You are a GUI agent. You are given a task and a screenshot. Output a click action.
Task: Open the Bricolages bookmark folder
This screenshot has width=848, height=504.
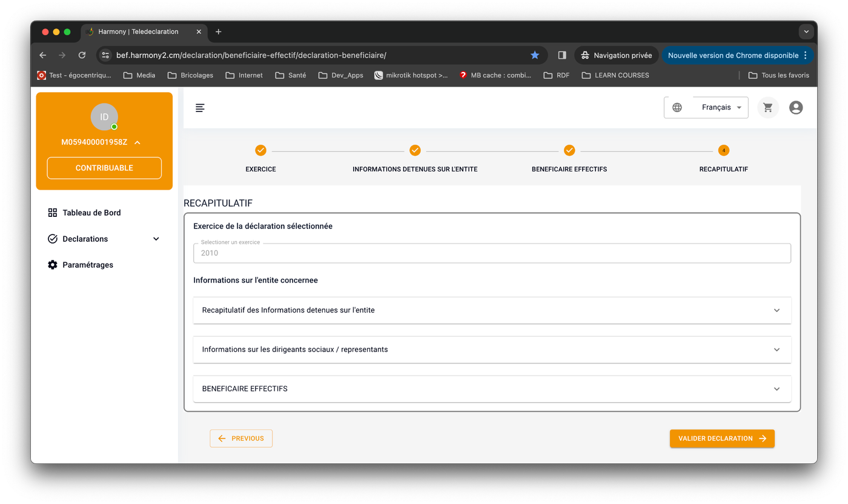coord(190,75)
